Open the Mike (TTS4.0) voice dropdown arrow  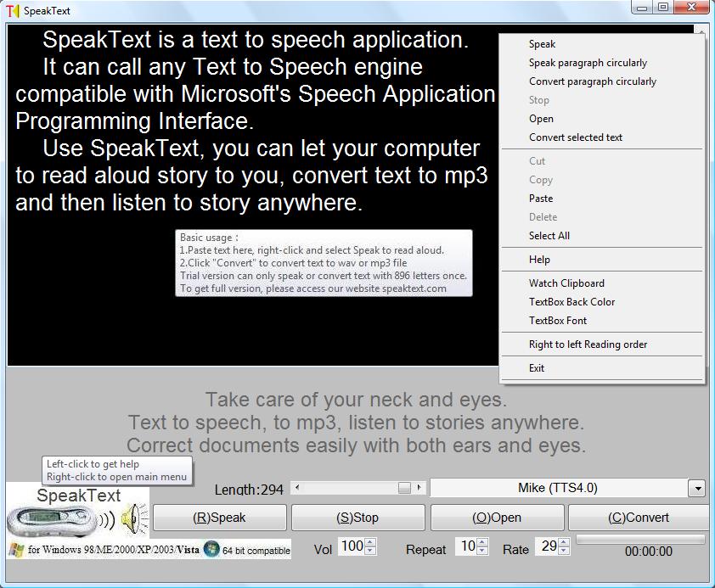tap(697, 488)
